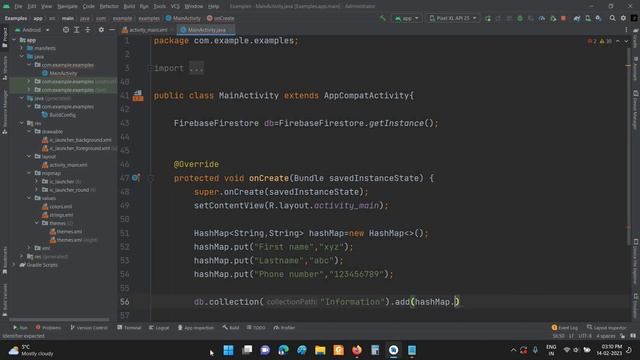The image size is (640, 360).
Task: Open the VCS menu
Action: coord(175,6)
